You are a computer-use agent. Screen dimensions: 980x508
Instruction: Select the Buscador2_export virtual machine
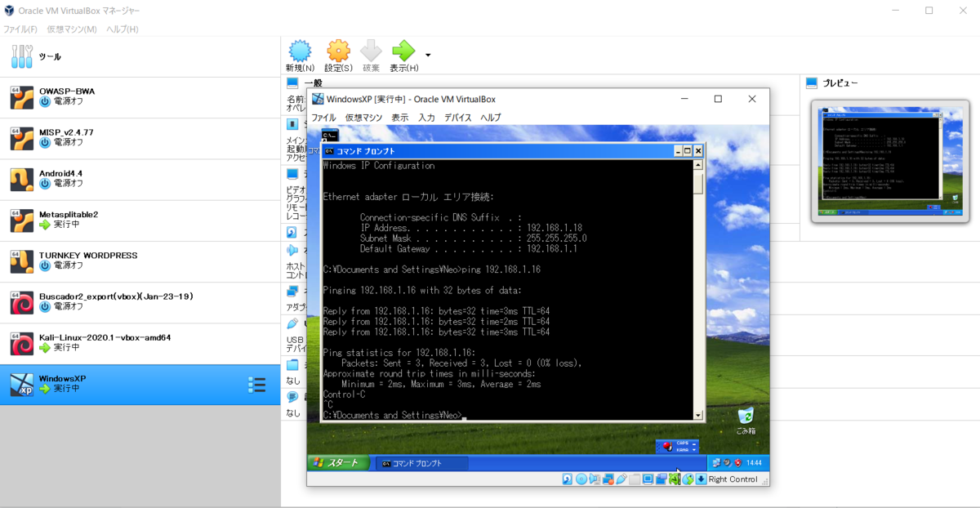point(140,302)
